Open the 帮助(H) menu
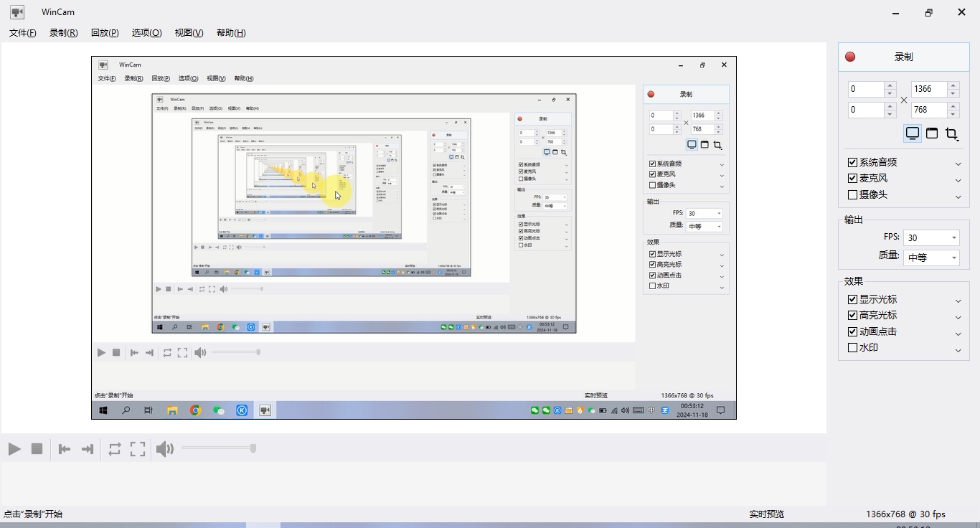 coord(231,33)
